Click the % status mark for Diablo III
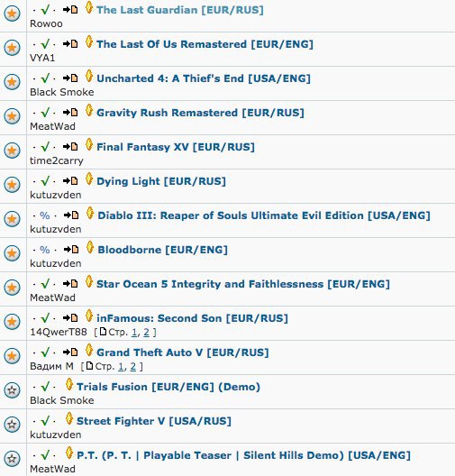This screenshot has height=476, width=455. (44, 215)
